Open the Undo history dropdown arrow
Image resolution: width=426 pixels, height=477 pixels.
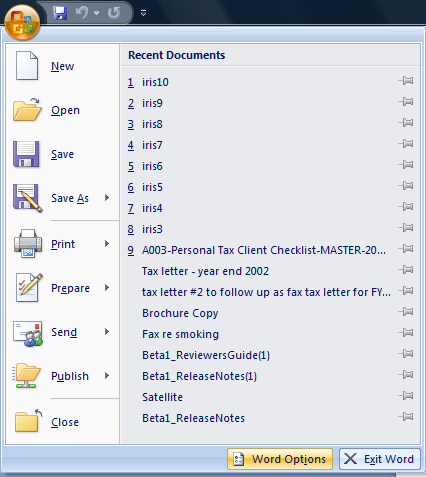[x=97, y=13]
